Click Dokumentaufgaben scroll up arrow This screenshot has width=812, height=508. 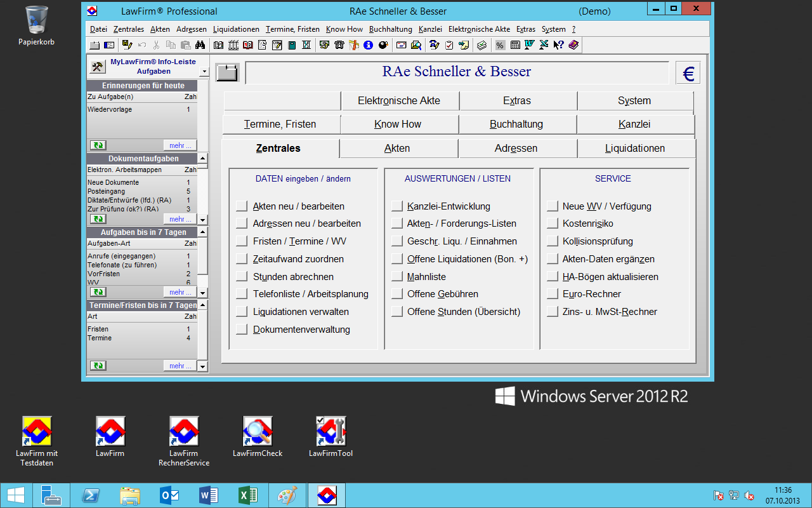pyautogui.click(x=202, y=158)
